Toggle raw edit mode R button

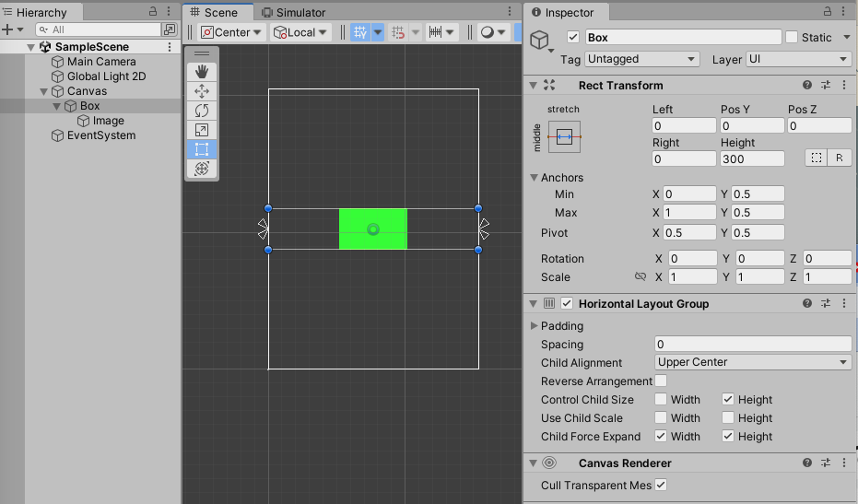840,158
